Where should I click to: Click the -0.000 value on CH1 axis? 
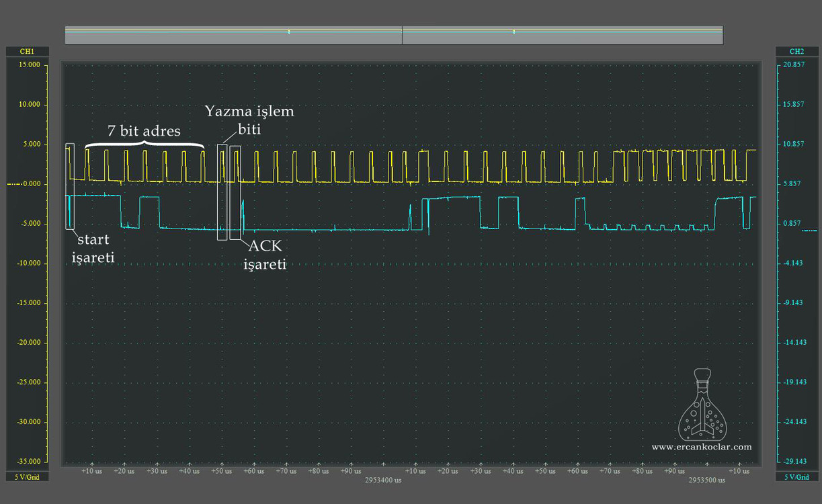(32, 184)
